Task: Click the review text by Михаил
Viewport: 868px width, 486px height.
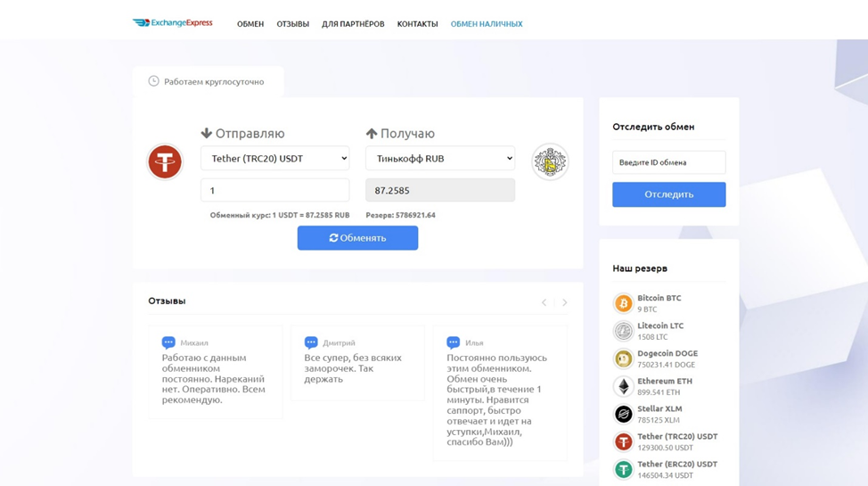Action: click(x=214, y=378)
